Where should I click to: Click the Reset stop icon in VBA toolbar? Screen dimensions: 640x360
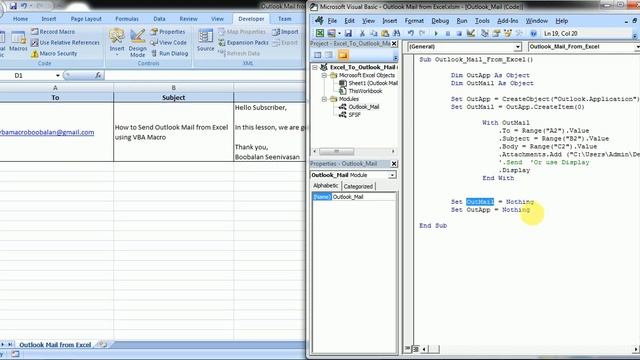click(459, 33)
